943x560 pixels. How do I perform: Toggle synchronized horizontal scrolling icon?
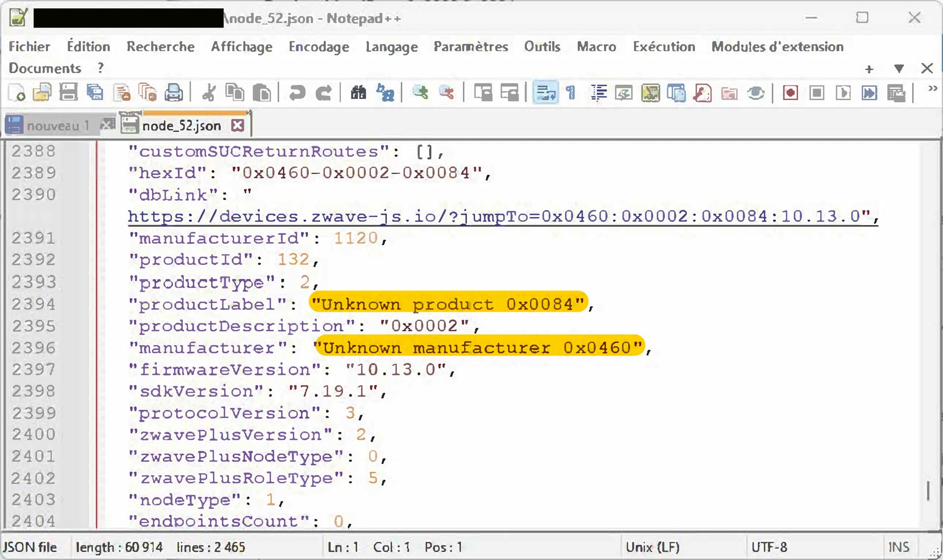click(509, 92)
